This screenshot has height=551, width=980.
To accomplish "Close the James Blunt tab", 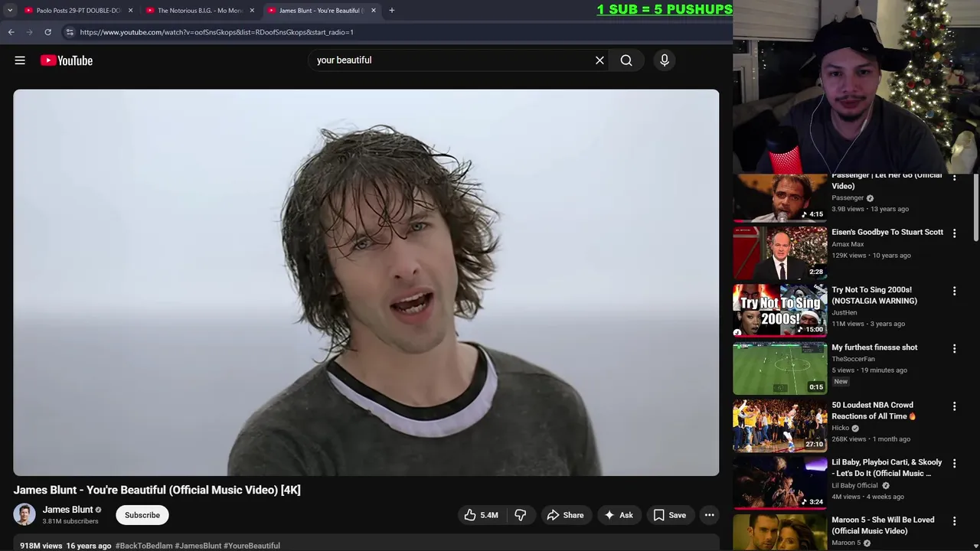I will click(373, 10).
